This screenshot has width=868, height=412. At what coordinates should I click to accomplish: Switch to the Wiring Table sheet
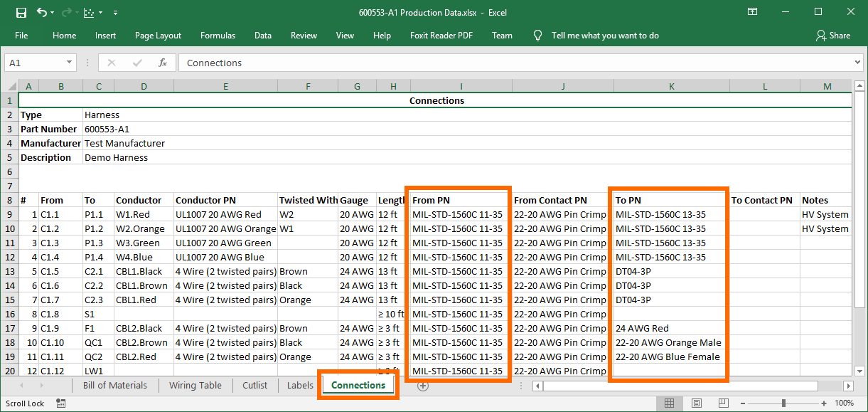pyautogui.click(x=195, y=385)
